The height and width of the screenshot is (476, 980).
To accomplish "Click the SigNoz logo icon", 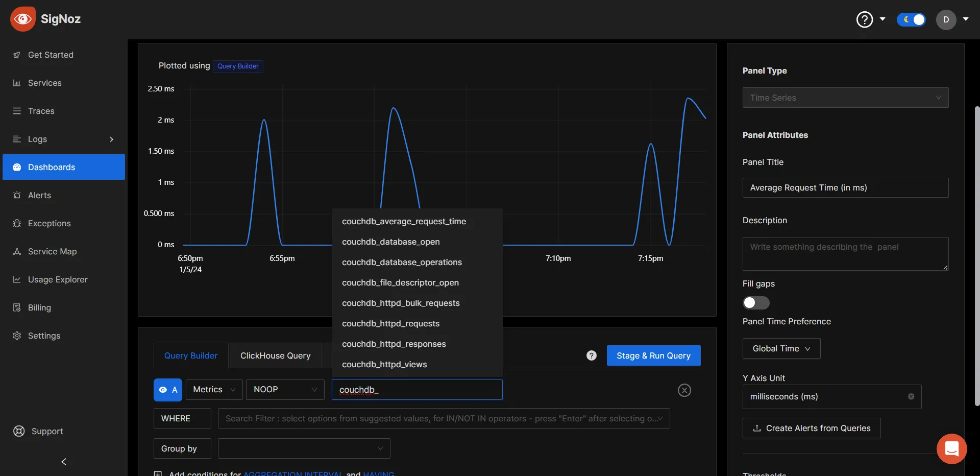I will [23, 19].
